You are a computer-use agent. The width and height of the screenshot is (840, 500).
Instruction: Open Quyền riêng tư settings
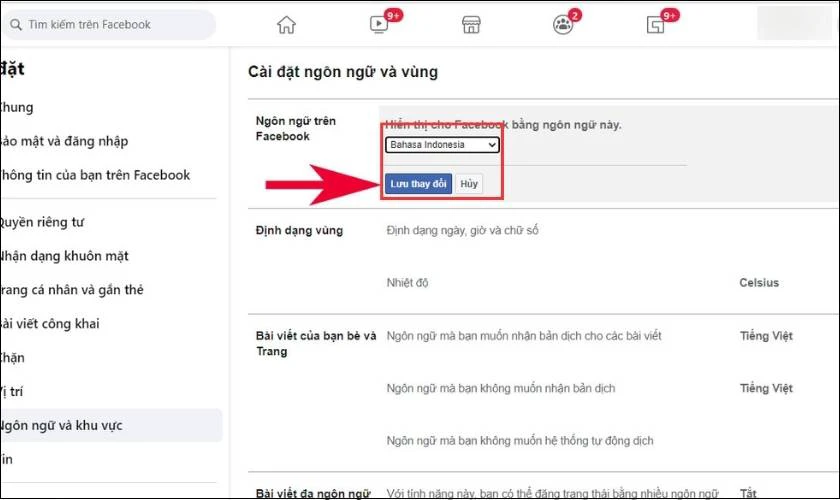click(41, 222)
